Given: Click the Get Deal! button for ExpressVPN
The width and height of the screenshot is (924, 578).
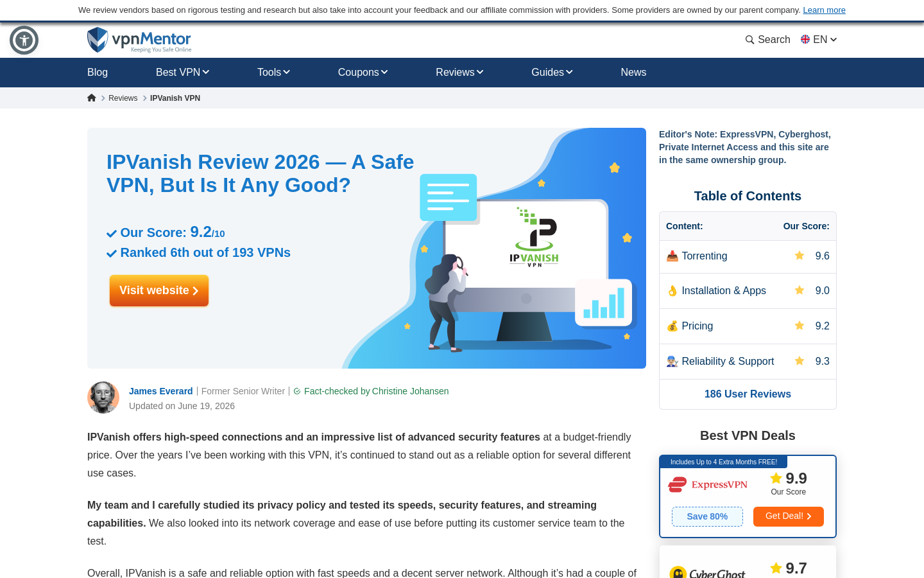Looking at the screenshot, I should [789, 516].
